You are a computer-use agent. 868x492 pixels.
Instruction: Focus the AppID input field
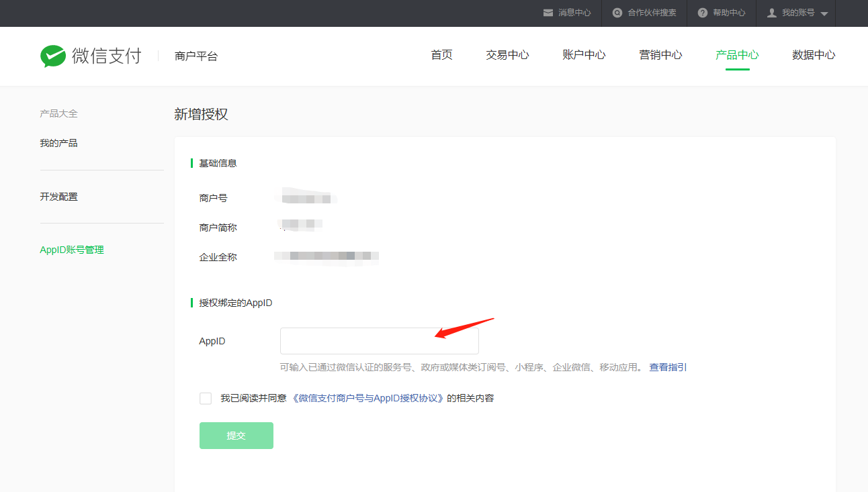pos(379,341)
